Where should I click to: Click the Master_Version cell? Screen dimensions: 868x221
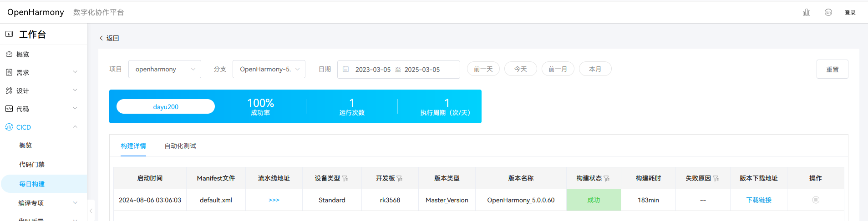[447, 200]
